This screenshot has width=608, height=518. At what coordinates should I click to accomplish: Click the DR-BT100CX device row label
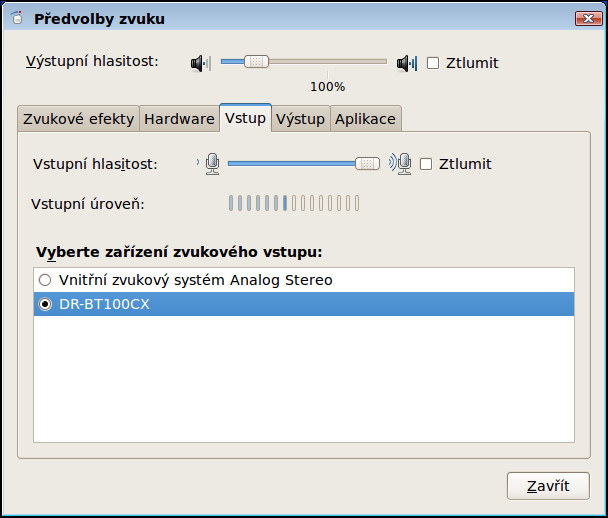pos(104,304)
